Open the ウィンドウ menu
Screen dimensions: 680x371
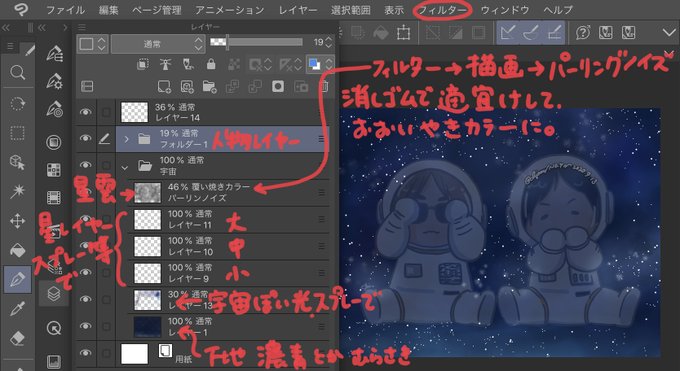(x=505, y=10)
